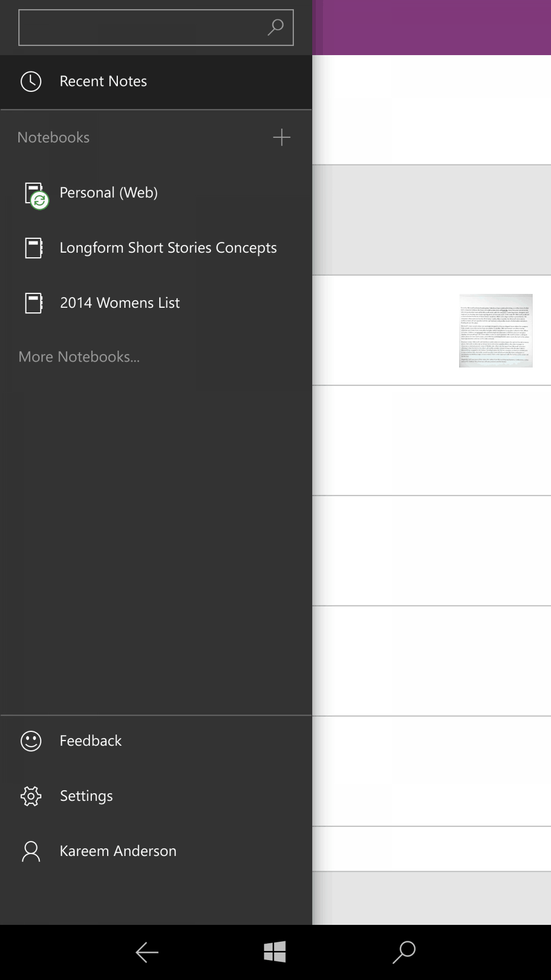Image resolution: width=551 pixels, height=980 pixels.
Task: Click the user profile icon
Action: click(31, 851)
